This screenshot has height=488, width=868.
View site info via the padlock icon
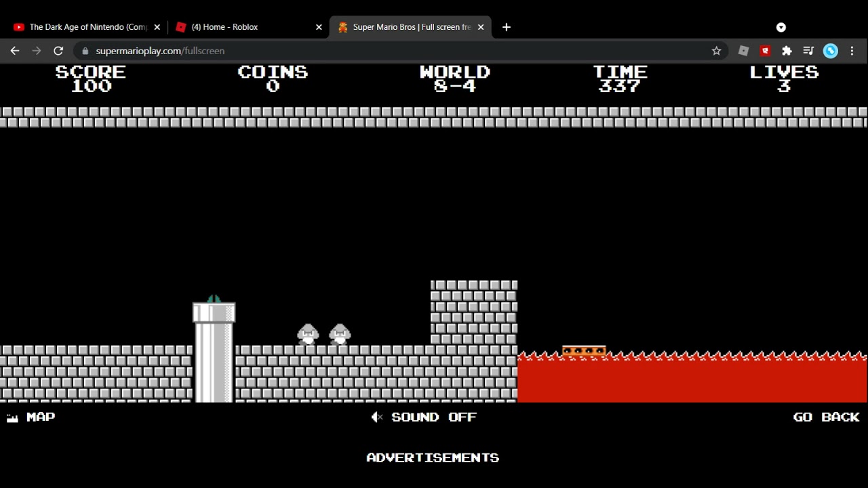coord(85,51)
